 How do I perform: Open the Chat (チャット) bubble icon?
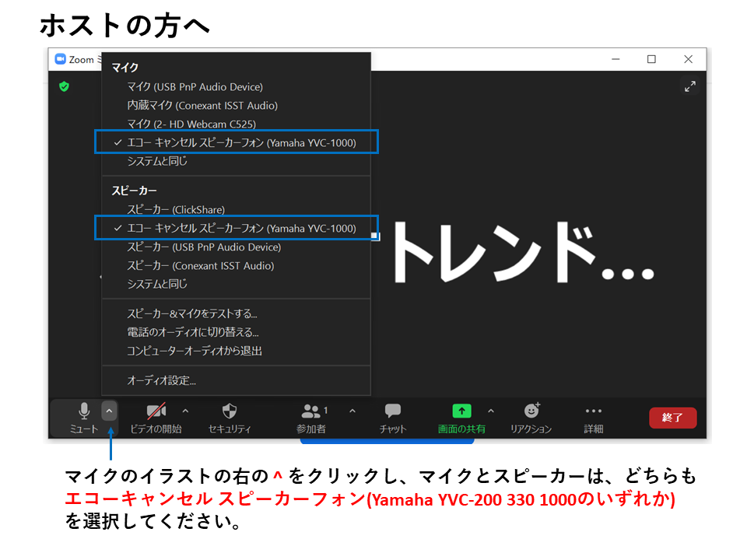tap(393, 411)
